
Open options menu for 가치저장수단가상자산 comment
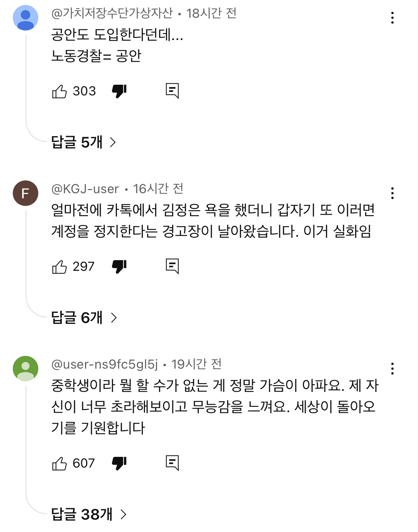click(392, 18)
